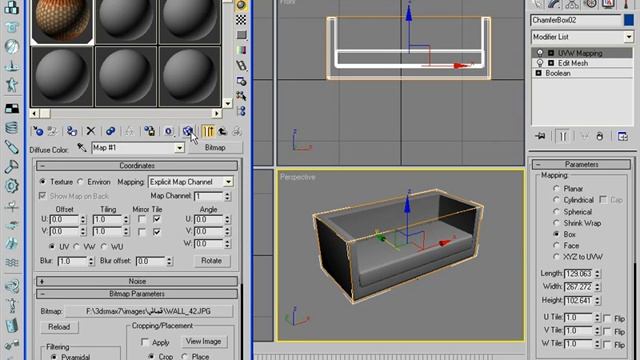640x360 pixels.
Task: Enable the U Mirror checkbox
Action: tap(142, 219)
